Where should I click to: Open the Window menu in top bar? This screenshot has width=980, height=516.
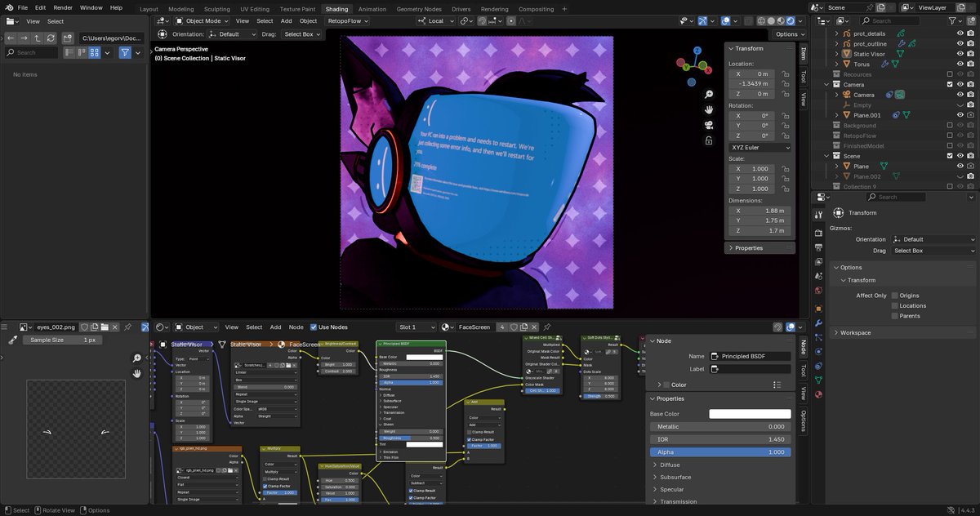[91, 7]
